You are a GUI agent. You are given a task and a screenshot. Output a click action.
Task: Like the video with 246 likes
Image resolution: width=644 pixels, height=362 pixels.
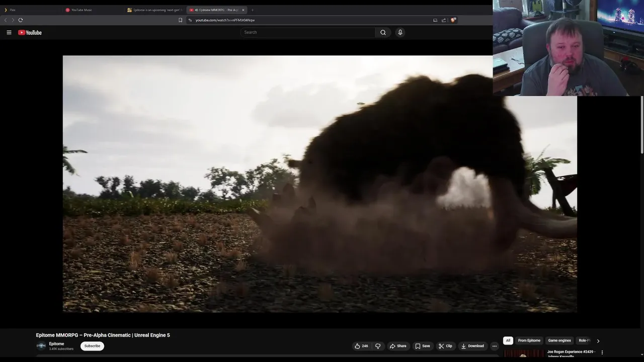[x=361, y=346]
